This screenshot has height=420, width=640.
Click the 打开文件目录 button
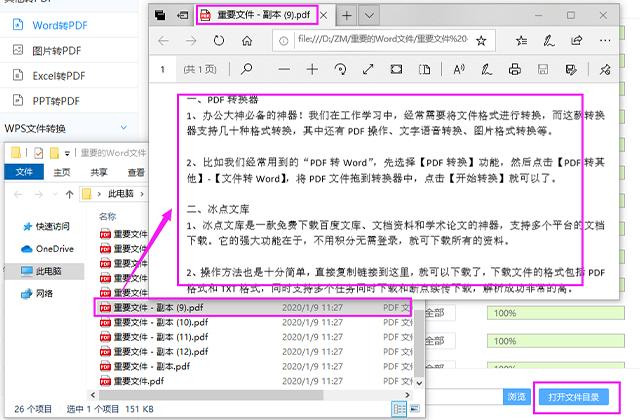tap(573, 397)
